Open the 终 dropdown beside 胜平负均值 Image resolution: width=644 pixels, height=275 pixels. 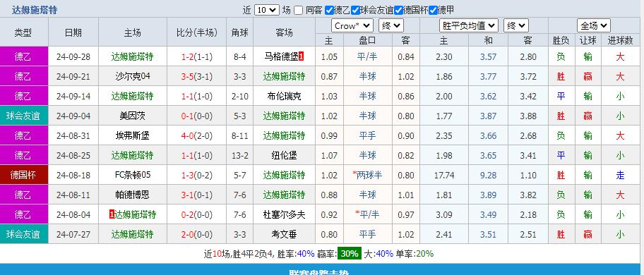click(516, 26)
